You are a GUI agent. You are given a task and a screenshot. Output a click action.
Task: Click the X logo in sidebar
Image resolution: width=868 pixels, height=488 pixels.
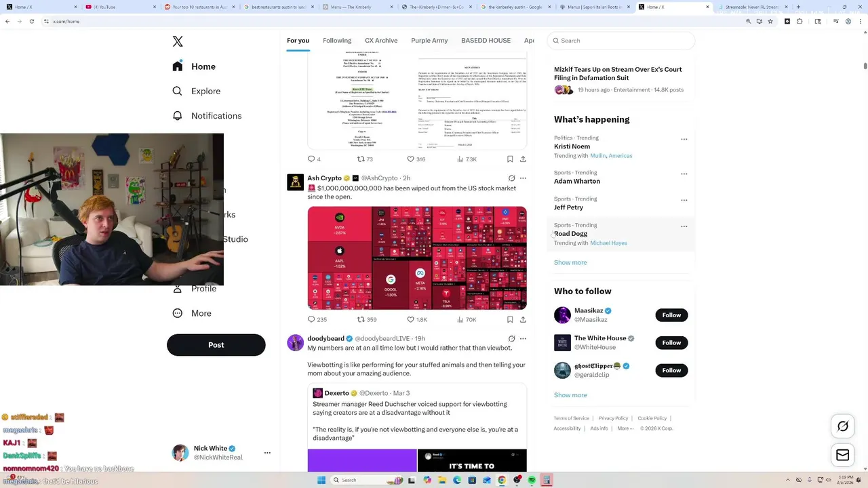(x=178, y=41)
